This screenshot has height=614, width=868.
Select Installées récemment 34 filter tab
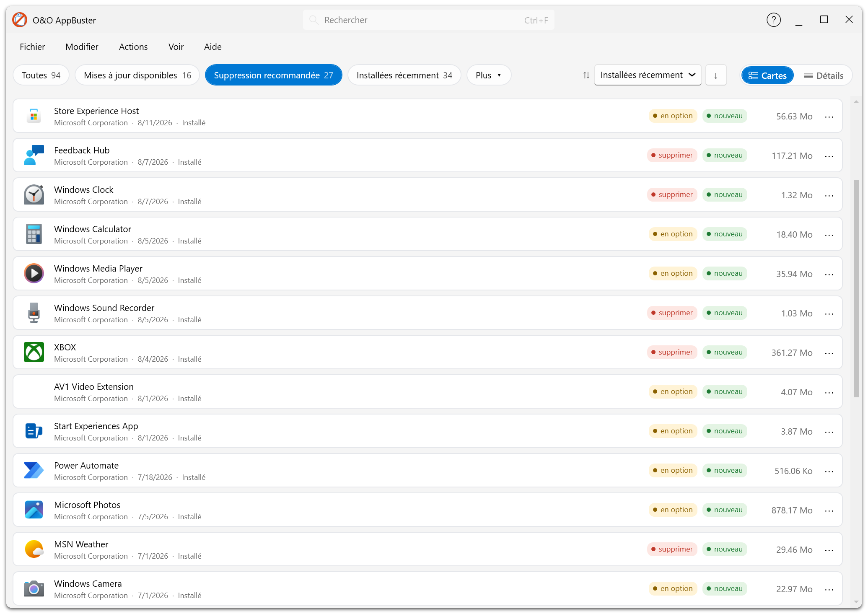(404, 75)
